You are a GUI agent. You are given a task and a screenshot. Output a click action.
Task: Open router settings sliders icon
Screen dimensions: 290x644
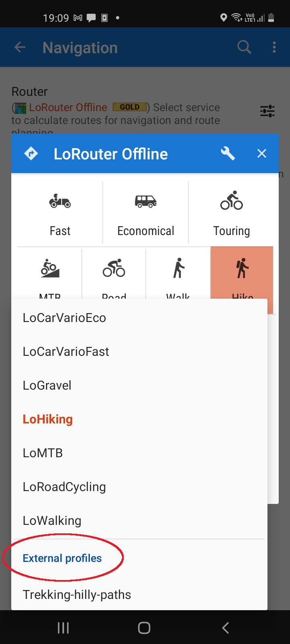pos(267,111)
